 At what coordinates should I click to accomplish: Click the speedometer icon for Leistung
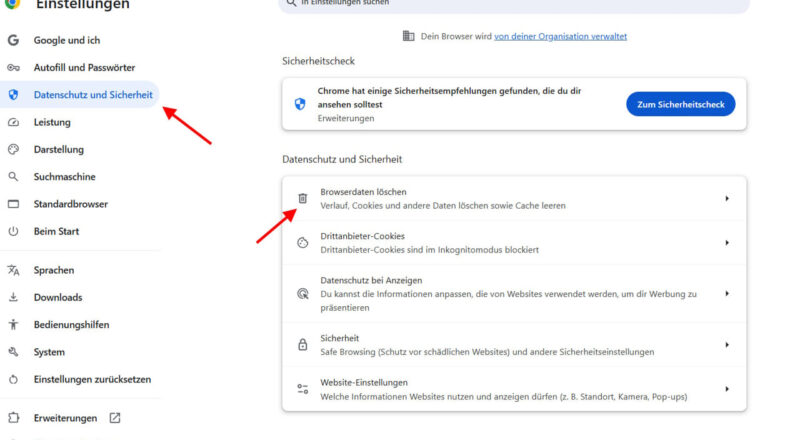(13, 122)
